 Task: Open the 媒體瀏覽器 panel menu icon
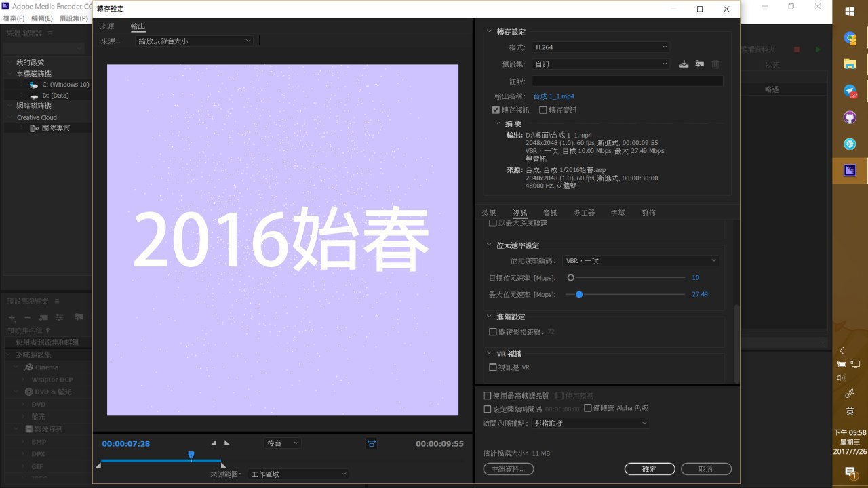click(50, 33)
